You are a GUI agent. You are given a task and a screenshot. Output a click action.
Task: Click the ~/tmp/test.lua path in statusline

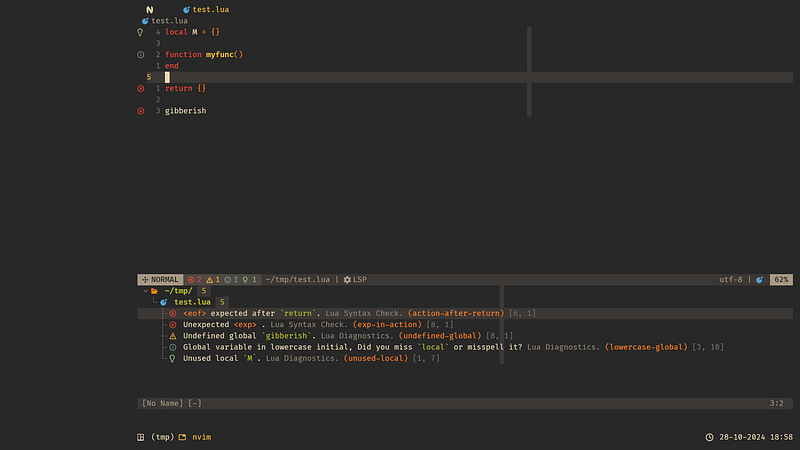(297, 280)
